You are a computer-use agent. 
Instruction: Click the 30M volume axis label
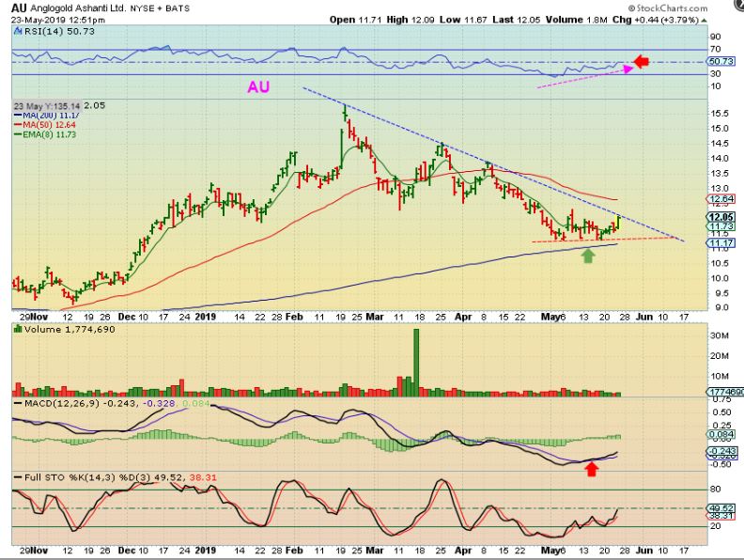click(x=720, y=336)
